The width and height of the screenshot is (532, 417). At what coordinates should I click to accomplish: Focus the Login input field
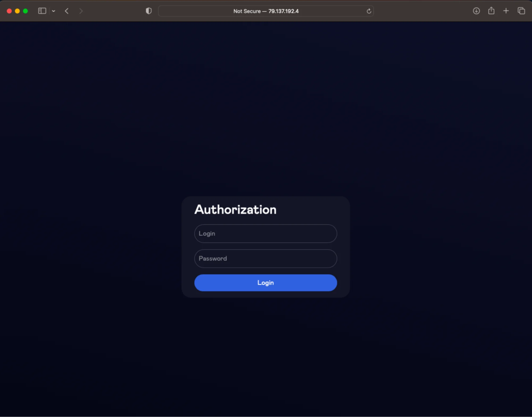point(266,234)
